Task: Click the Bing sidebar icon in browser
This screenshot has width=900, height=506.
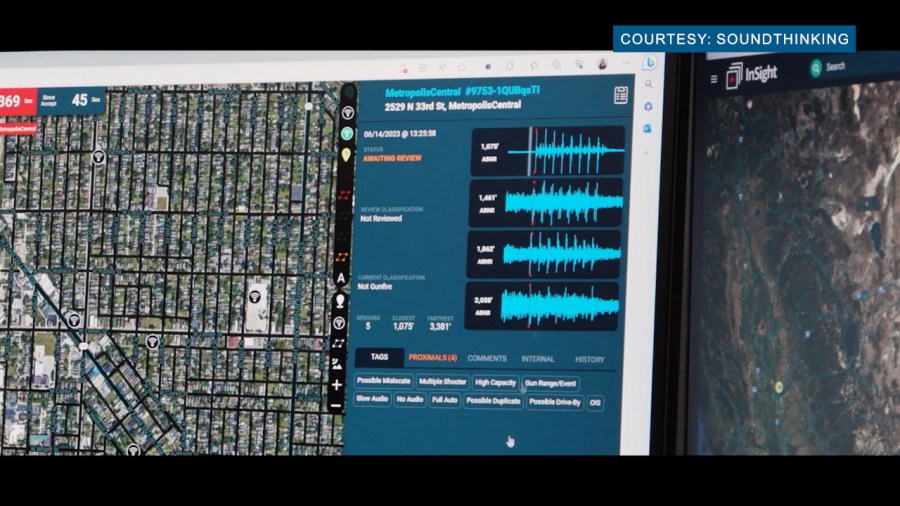Action: pos(649,63)
